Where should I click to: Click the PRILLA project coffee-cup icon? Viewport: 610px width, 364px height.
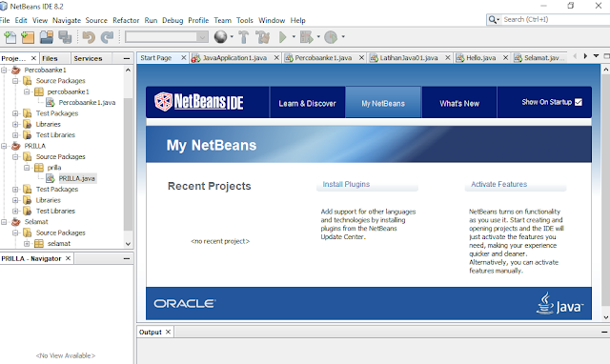16,146
